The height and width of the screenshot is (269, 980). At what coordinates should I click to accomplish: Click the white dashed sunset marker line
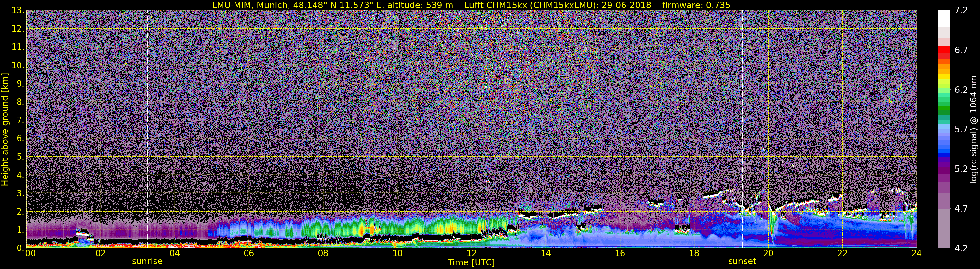pos(742,130)
